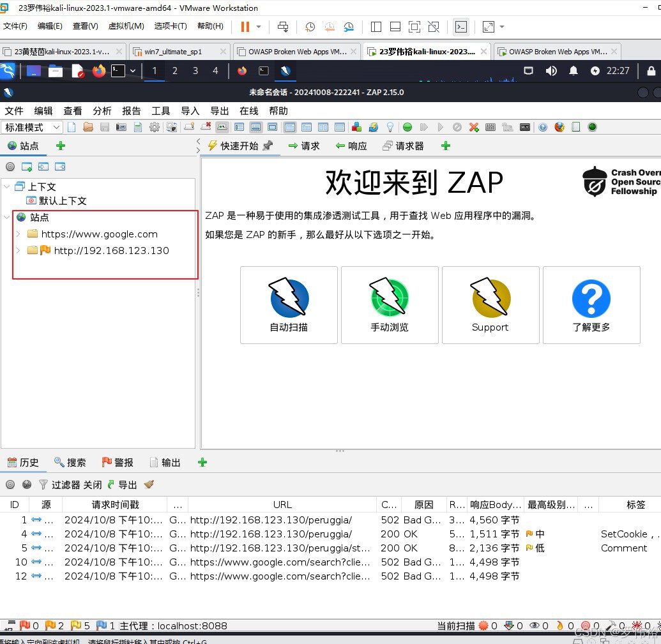
Task: Add tab with green plus after 请求器
Action: [x=446, y=146]
